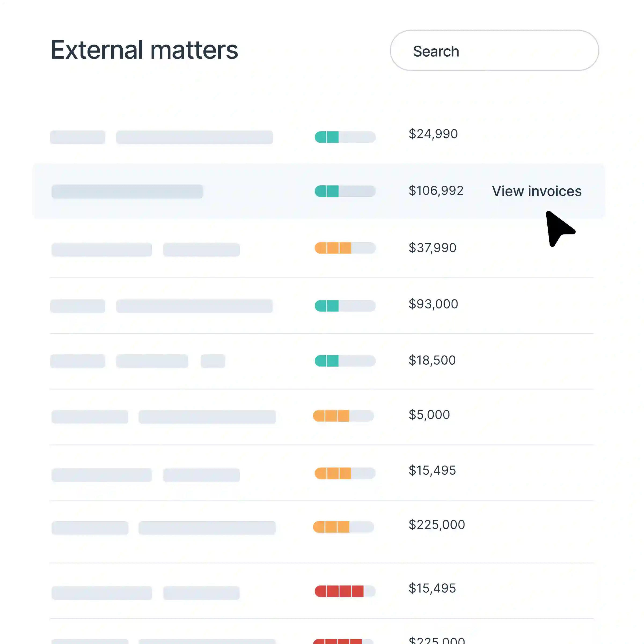Click the View invoices link
Image resolution: width=644 pixels, height=644 pixels.
tap(536, 191)
